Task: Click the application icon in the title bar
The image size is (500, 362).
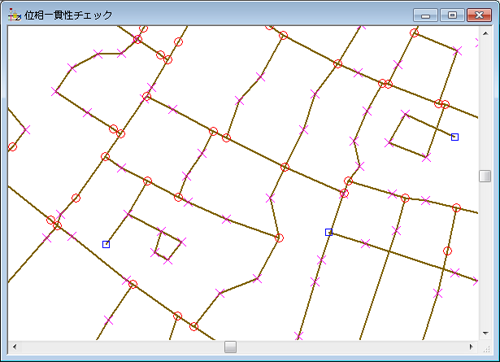Action: [x=14, y=15]
